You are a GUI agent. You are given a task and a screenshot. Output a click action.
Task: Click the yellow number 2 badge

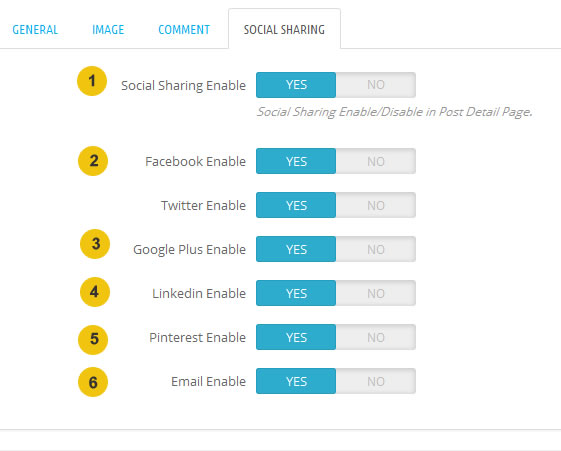point(93,161)
